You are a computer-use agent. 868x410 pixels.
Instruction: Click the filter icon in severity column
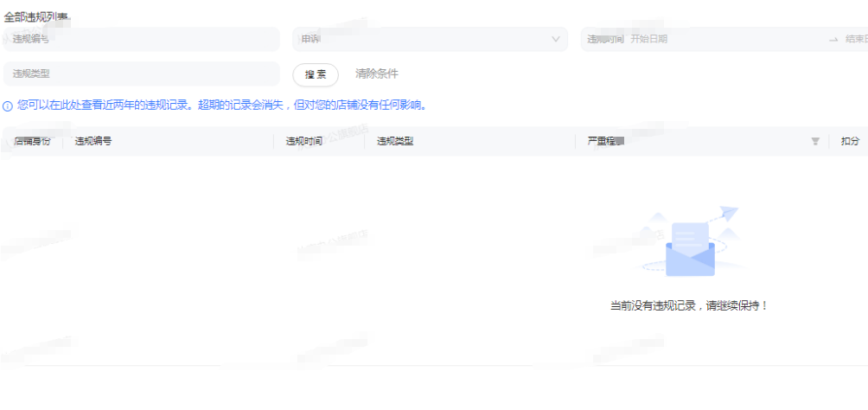click(814, 141)
